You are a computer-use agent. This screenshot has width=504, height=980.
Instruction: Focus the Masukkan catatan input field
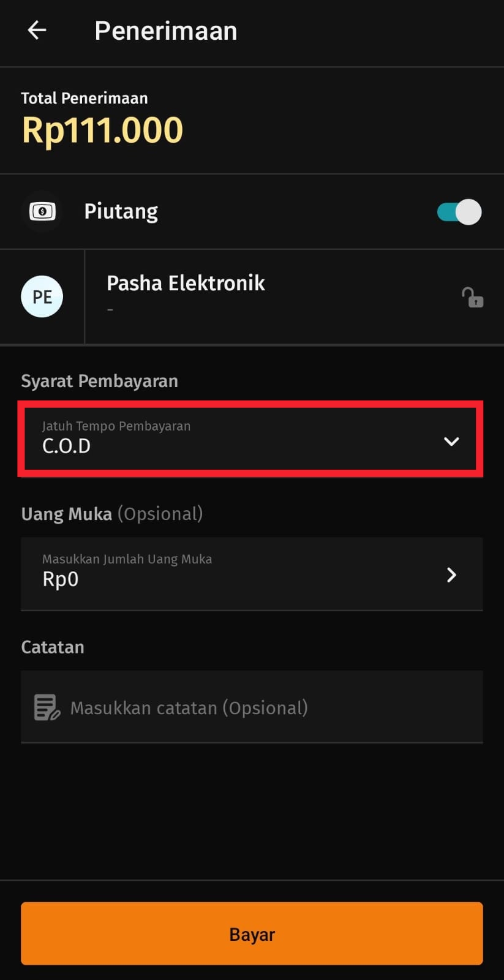tap(269, 707)
